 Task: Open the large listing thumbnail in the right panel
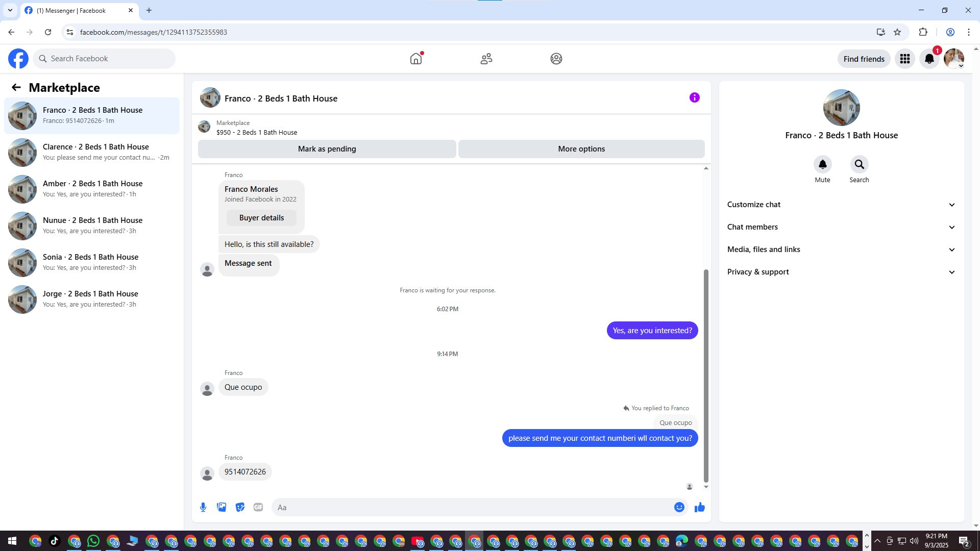(x=842, y=108)
